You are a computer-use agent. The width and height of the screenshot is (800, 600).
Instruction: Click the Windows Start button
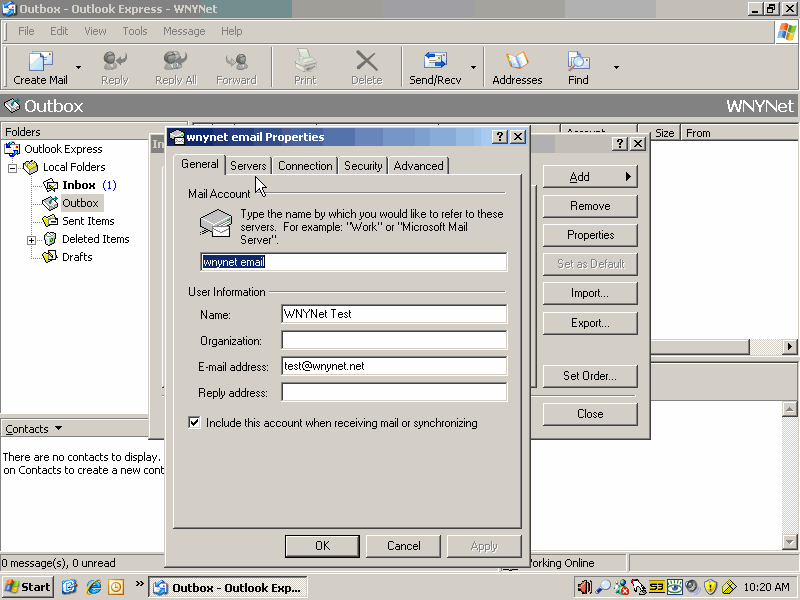tap(28, 587)
